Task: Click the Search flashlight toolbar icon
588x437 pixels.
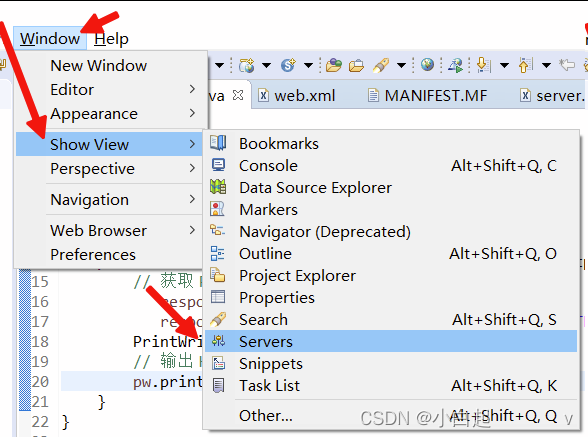Action: 381,65
